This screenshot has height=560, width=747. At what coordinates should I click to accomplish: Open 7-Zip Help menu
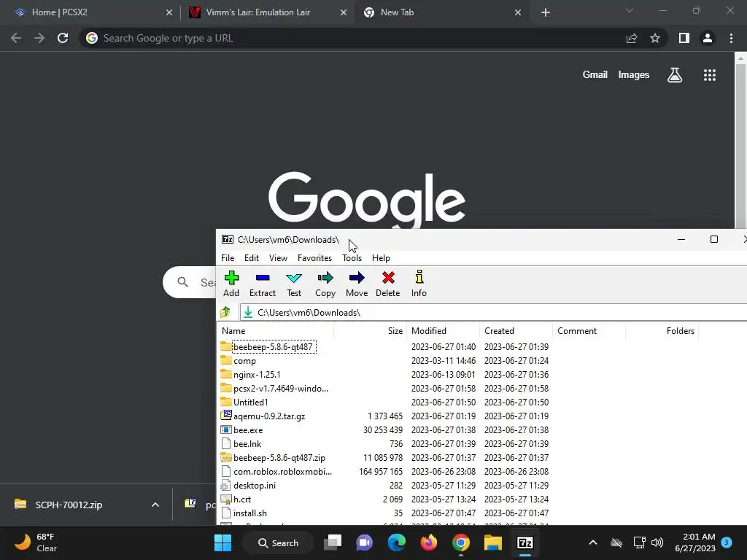pyautogui.click(x=381, y=257)
